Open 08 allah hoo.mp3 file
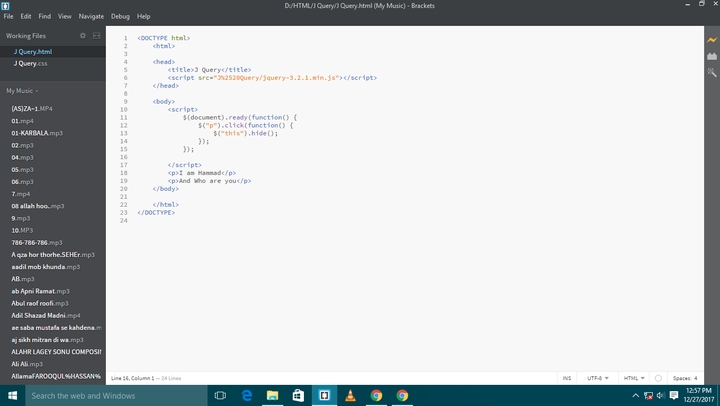The width and height of the screenshot is (720, 406). click(x=38, y=206)
